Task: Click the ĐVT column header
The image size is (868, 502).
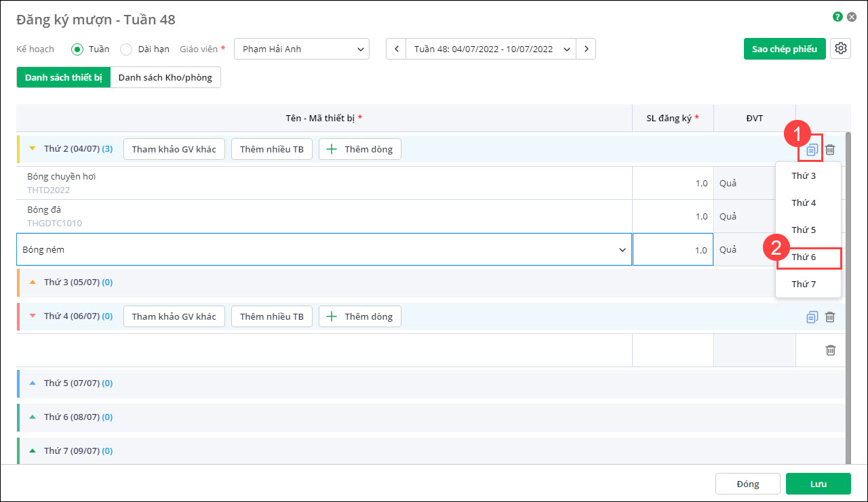Action: coord(755,119)
